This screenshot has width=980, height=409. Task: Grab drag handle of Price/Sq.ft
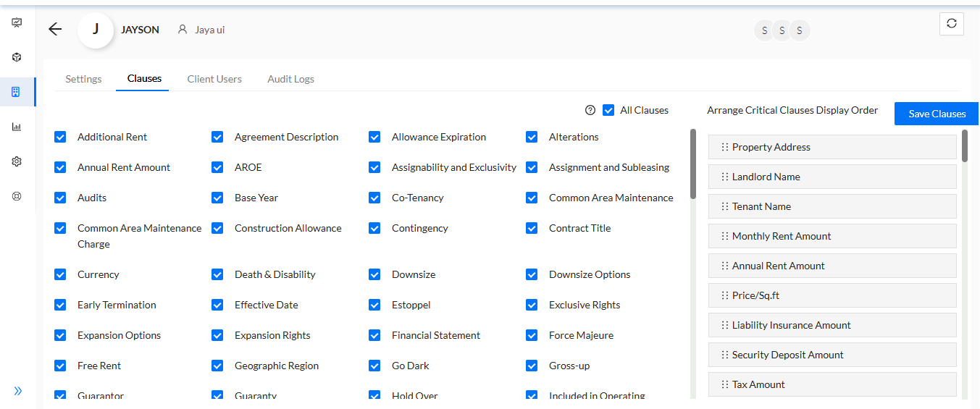click(x=724, y=295)
